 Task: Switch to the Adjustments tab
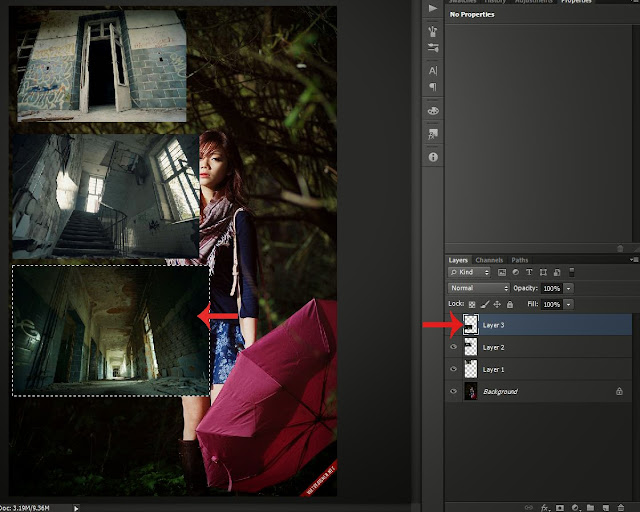pos(533,2)
